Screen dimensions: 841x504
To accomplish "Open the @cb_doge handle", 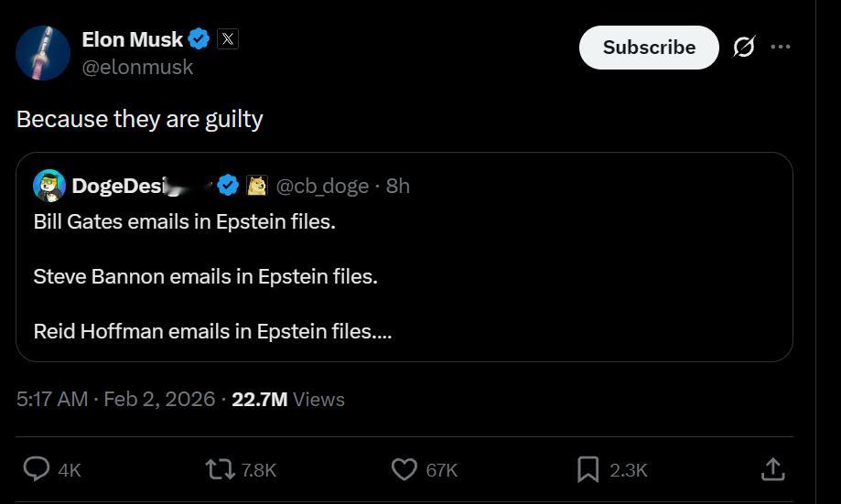I will [321, 186].
